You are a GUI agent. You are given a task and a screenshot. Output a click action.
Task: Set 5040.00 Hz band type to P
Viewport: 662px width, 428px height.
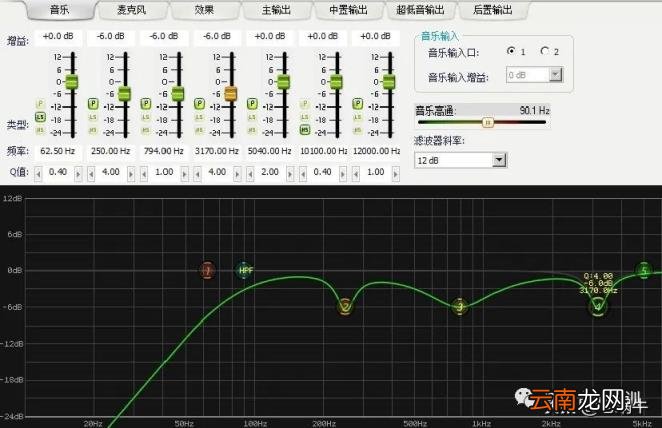point(252,103)
